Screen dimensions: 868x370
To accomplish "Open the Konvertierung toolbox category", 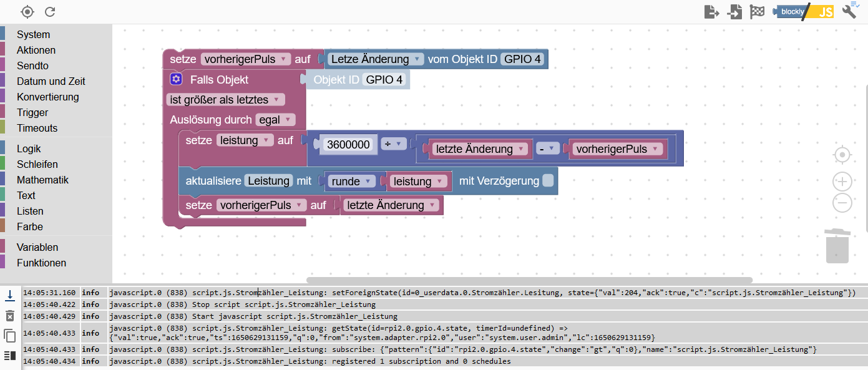I will [48, 97].
